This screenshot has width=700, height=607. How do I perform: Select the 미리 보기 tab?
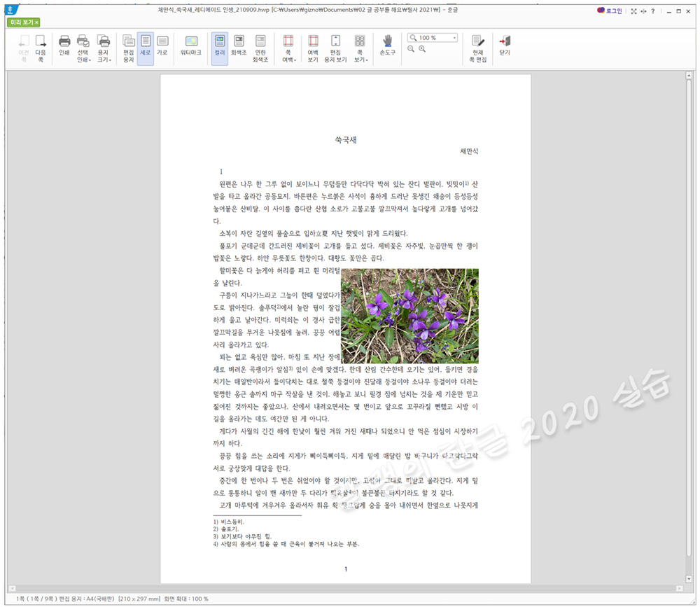point(22,22)
